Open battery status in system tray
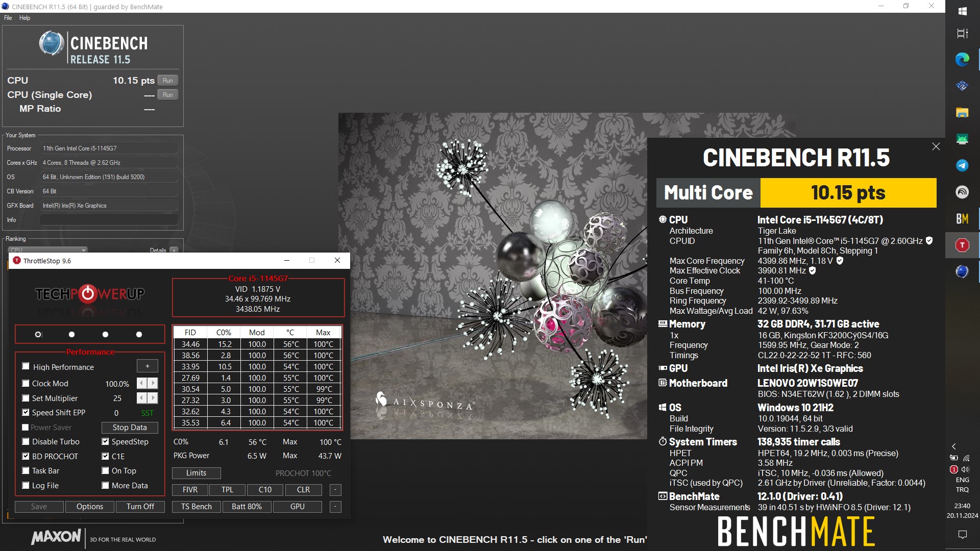 (953, 458)
